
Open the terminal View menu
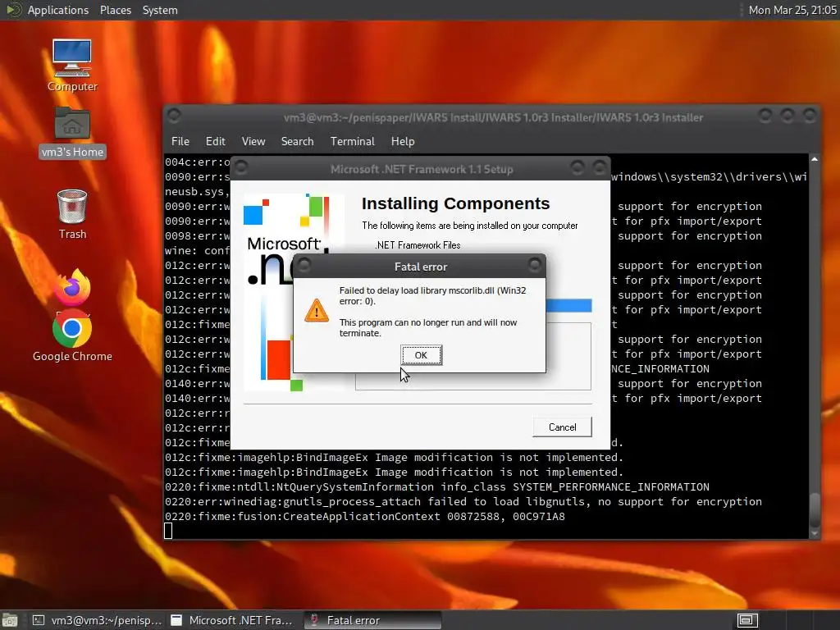[x=253, y=141]
